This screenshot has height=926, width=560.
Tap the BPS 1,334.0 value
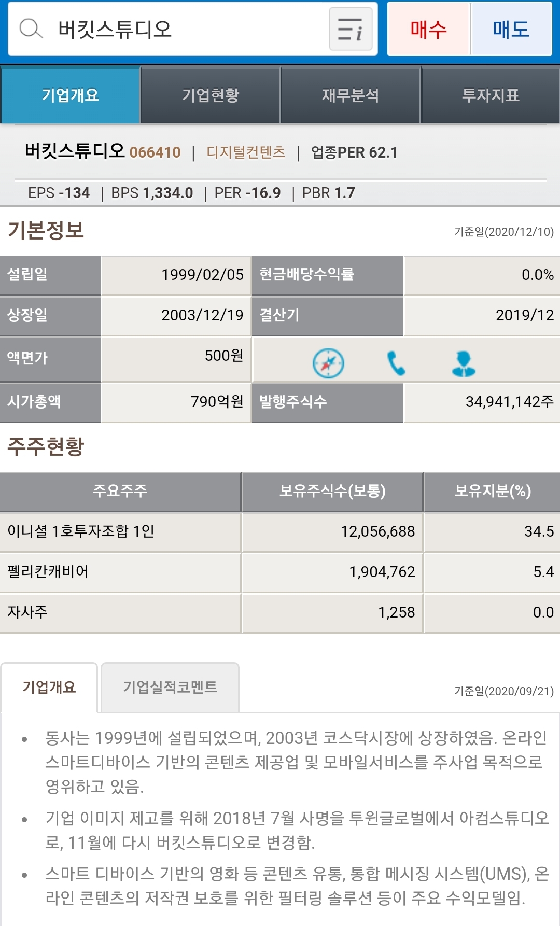152,193
